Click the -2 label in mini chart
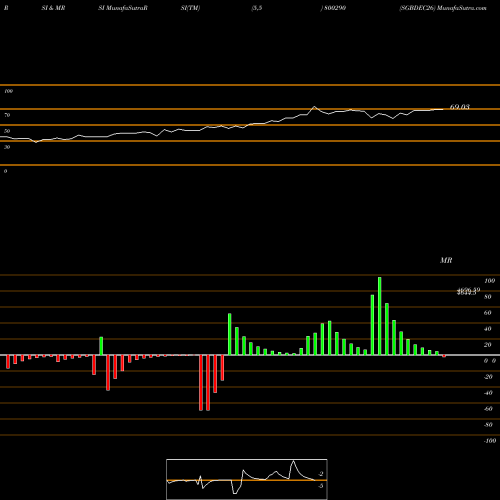 [x=321, y=474]
